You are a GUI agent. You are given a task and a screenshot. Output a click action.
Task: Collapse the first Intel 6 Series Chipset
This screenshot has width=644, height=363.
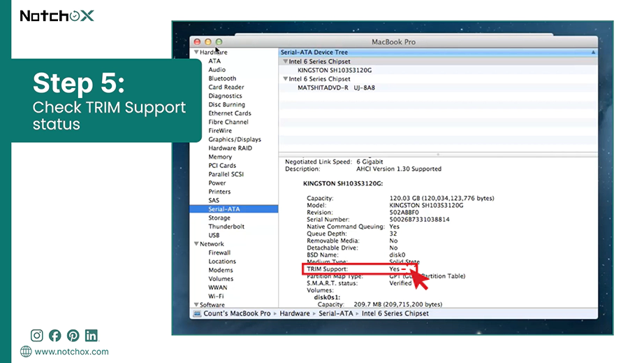(x=285, y=62)
